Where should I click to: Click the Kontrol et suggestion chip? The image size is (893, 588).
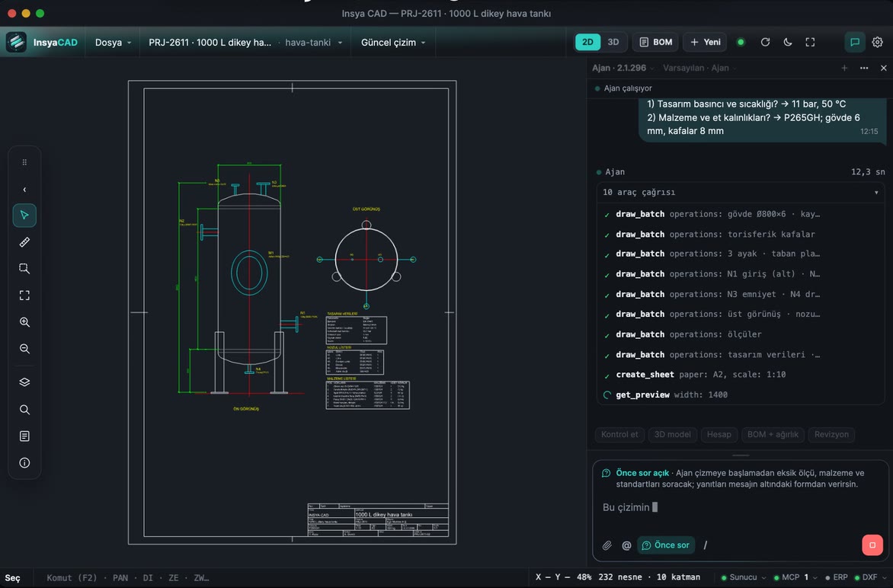click(x=619, y=434)
